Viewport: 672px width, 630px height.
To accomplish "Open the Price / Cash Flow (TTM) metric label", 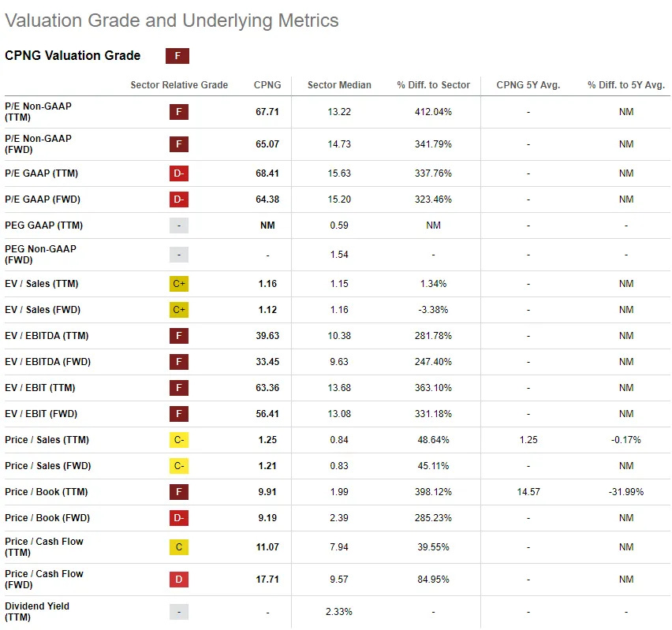I will pos(44,547).
